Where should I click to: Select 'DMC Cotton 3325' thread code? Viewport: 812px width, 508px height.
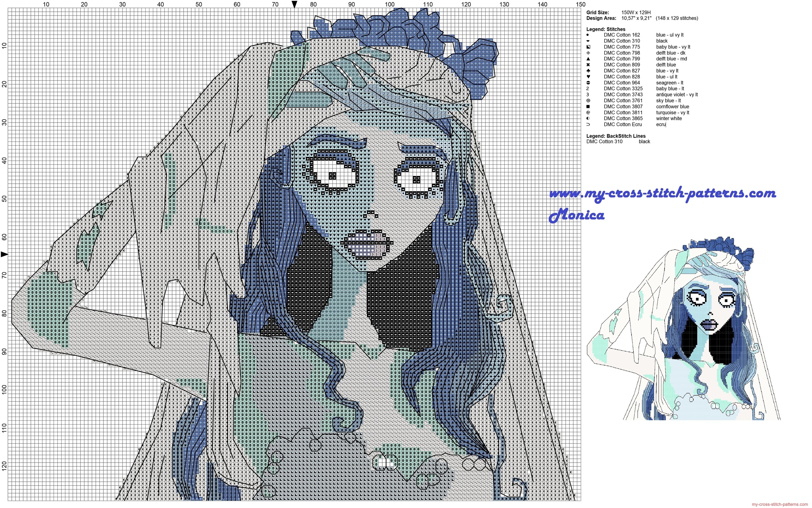point(623,89)
